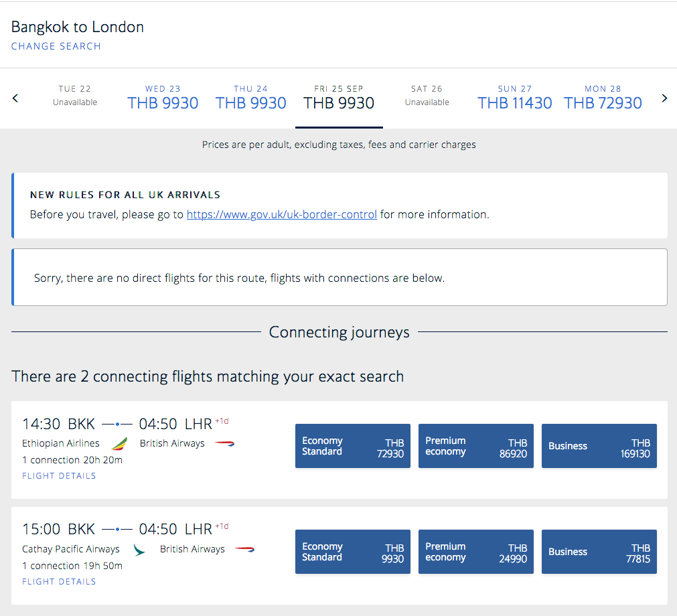This screenshot has width=677, height=616.
Task: Click the prices per adult disclaimer
Action: [339, 145]
